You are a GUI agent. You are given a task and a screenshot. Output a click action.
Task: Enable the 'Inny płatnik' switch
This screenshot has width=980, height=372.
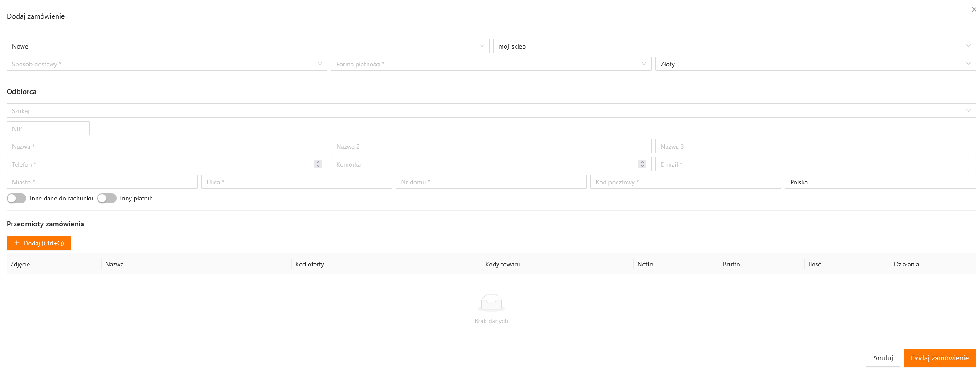pos(107,198)
